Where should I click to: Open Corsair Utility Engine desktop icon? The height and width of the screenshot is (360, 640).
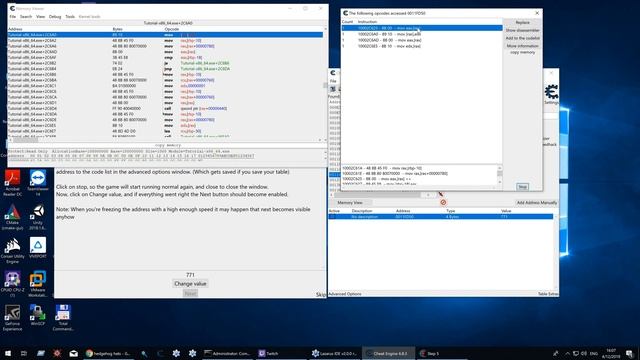(12, 251)
